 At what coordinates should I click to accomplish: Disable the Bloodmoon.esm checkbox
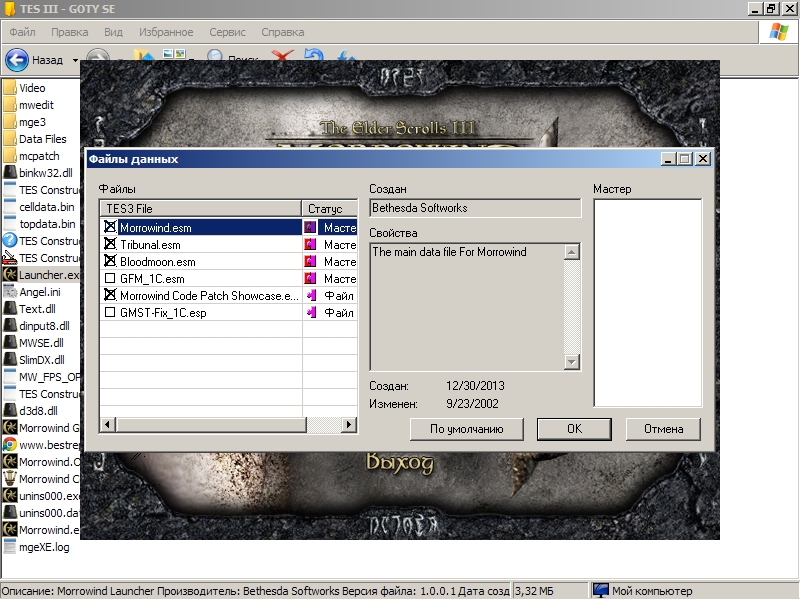[110, 262]
